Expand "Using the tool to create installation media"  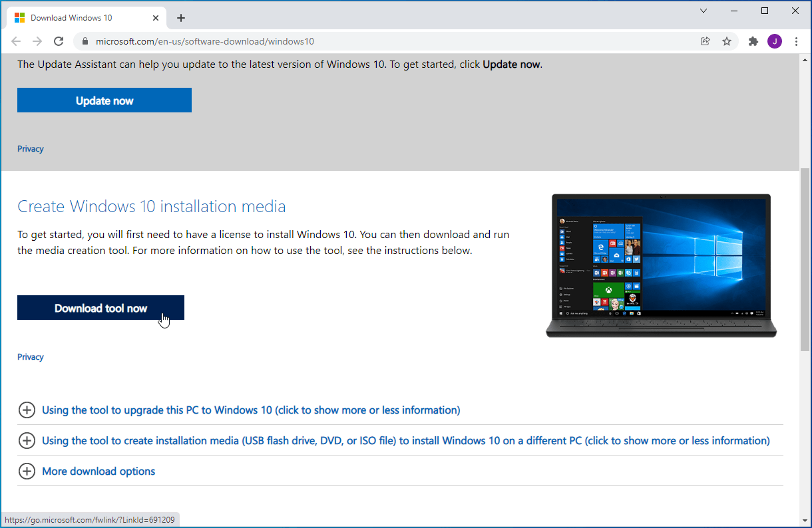click(x=405, y=441)
